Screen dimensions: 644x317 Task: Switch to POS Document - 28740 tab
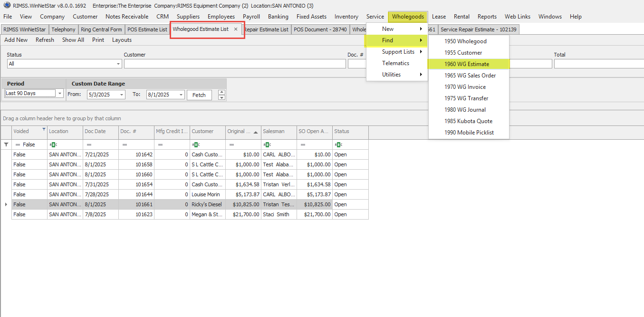320,29
